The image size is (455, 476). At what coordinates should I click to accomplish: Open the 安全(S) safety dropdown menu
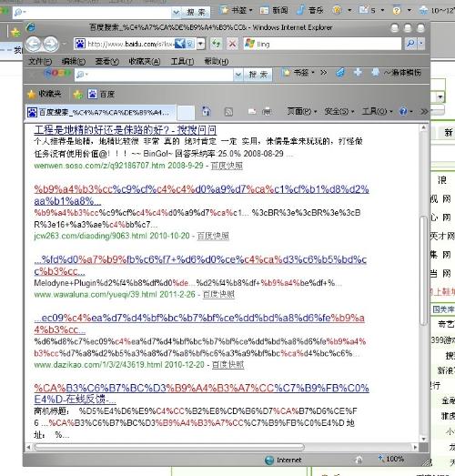coord(339,112)
